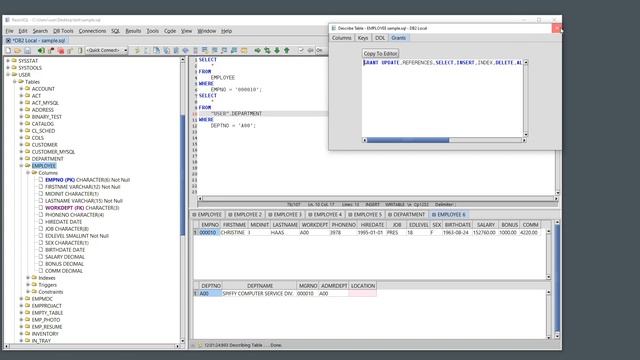Switch to the Columns tab in Describe Table
640x360 pixels.
[x=341, y=38]
